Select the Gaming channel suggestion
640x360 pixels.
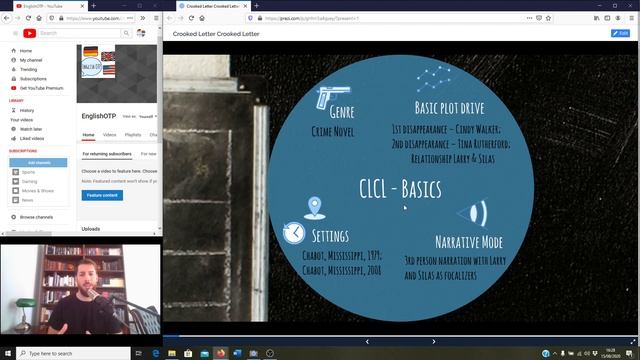point(29,182)
